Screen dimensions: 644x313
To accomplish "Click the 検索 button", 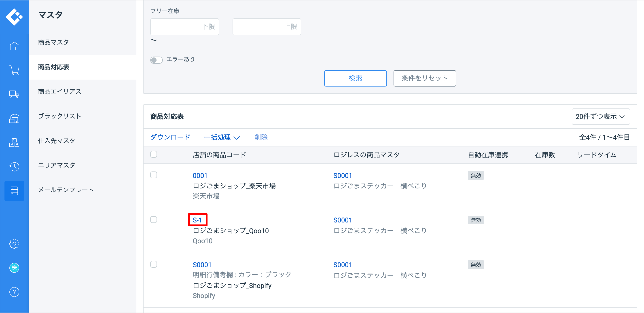I will point(355,78).
